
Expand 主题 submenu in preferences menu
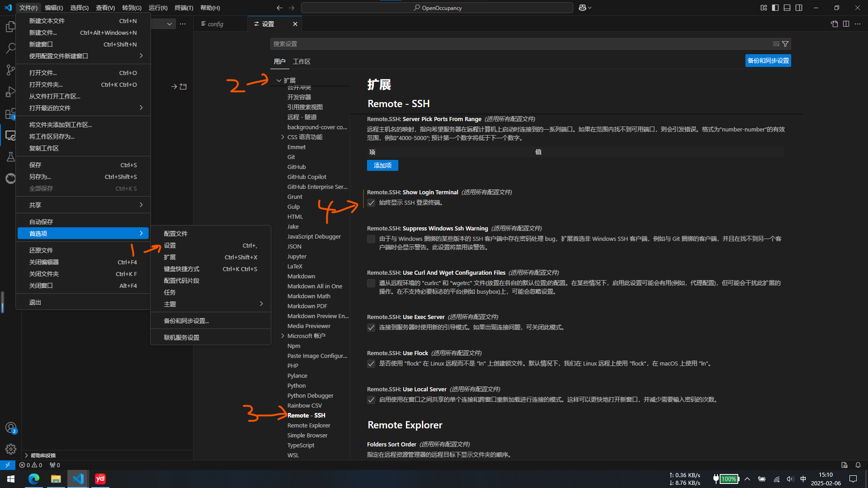click(211, 304)
